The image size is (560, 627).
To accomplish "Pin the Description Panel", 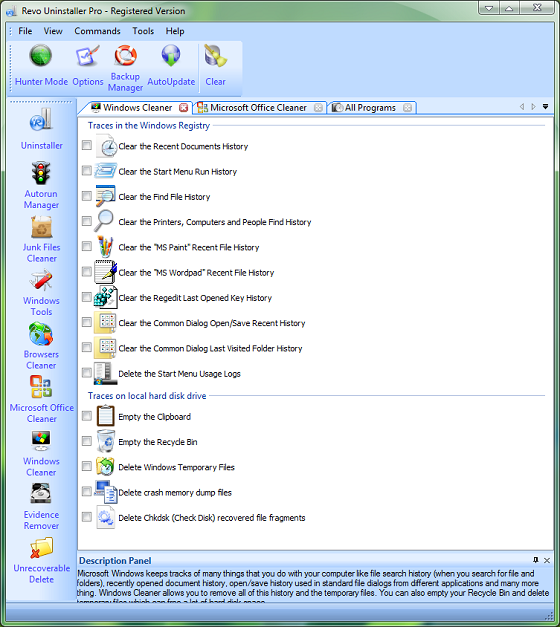I will (x=536, y=560).
